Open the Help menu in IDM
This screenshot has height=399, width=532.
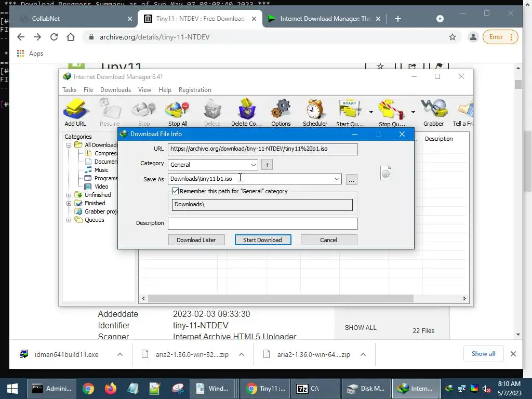(x=165, y=90)
